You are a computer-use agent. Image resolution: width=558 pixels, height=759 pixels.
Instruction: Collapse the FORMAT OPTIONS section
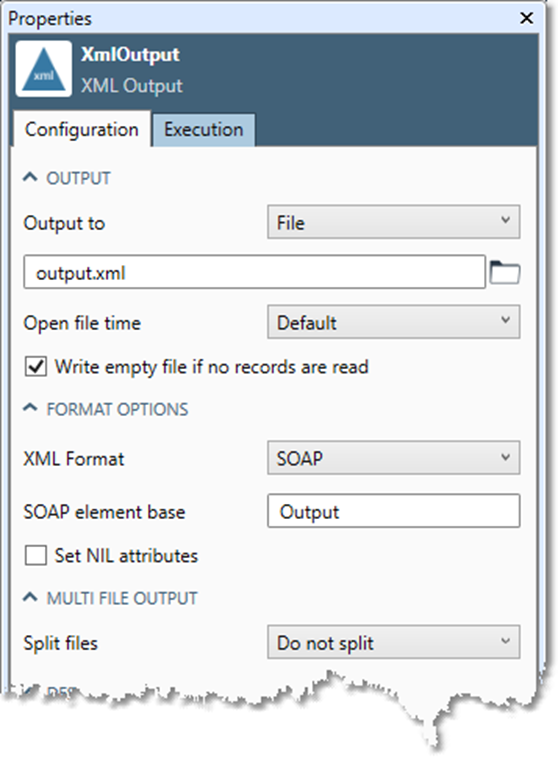coord(30,409)
